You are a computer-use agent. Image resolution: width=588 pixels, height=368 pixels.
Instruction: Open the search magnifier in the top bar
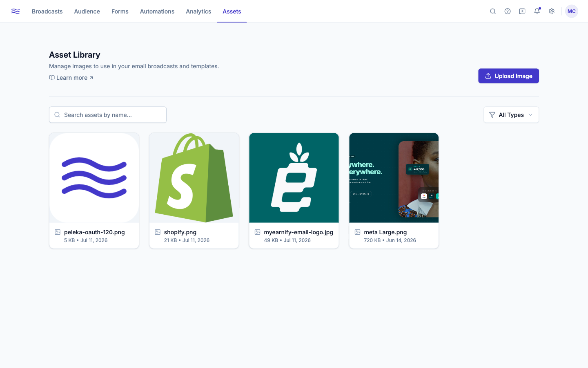(x=493, y=11)
